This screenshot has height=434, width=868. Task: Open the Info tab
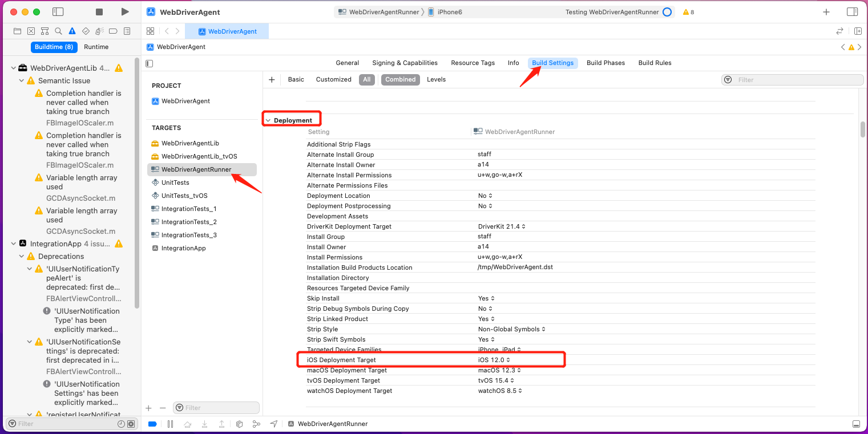pos(514,63)
